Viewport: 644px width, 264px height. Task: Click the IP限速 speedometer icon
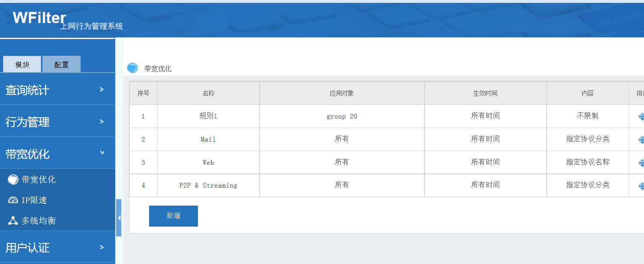[x=13, y=200]
